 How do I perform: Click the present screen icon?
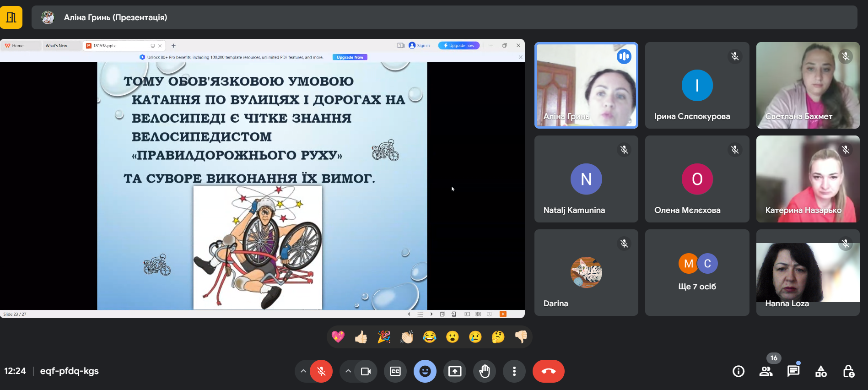(455, 371)
